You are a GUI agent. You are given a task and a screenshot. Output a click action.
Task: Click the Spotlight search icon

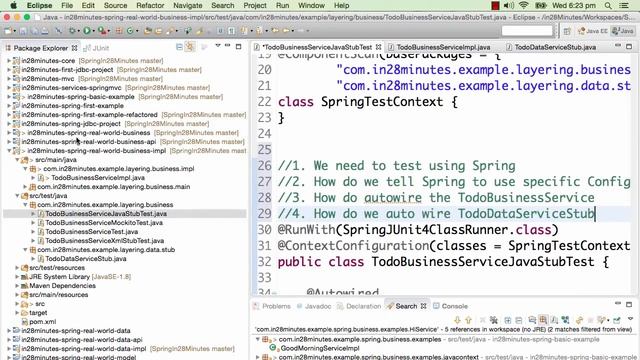pyautogui.click(x=608, y=5)
